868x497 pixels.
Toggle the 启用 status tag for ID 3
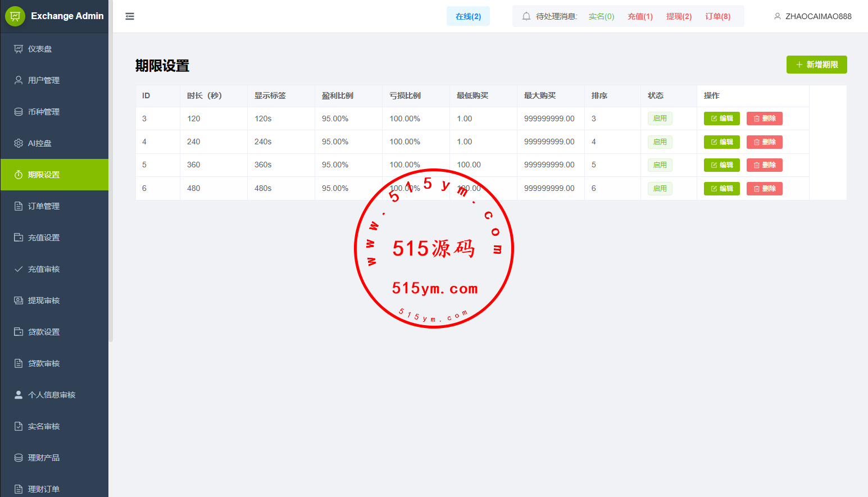tap(660, 118)
